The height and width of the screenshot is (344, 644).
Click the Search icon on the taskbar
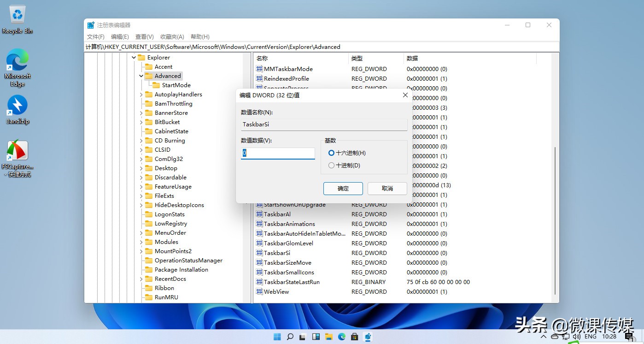290,337
